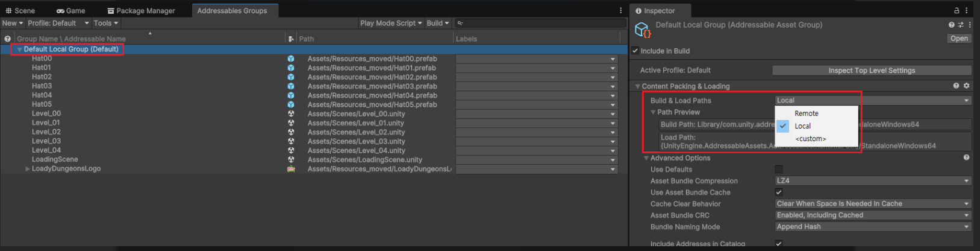This screenshot has height=251, width=980.
Task: Open the Hat00 Labels dropdown
Action: 537,59
